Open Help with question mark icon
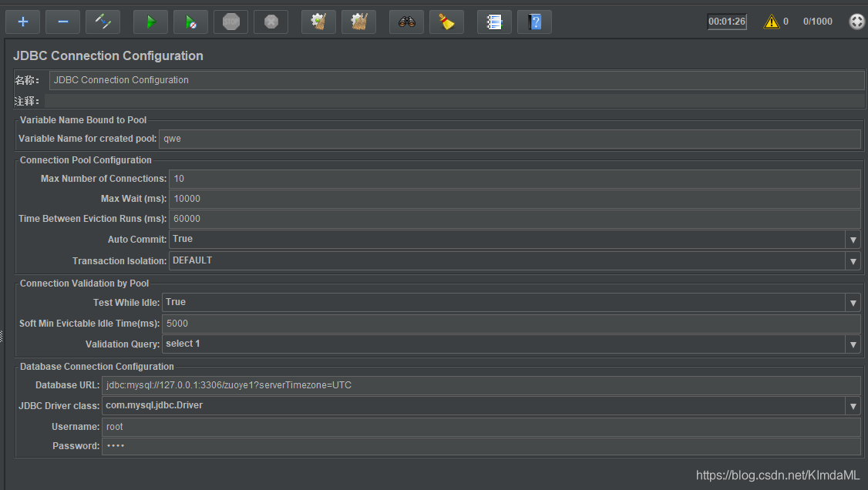The image size is (868, 490). click(534, 22)
